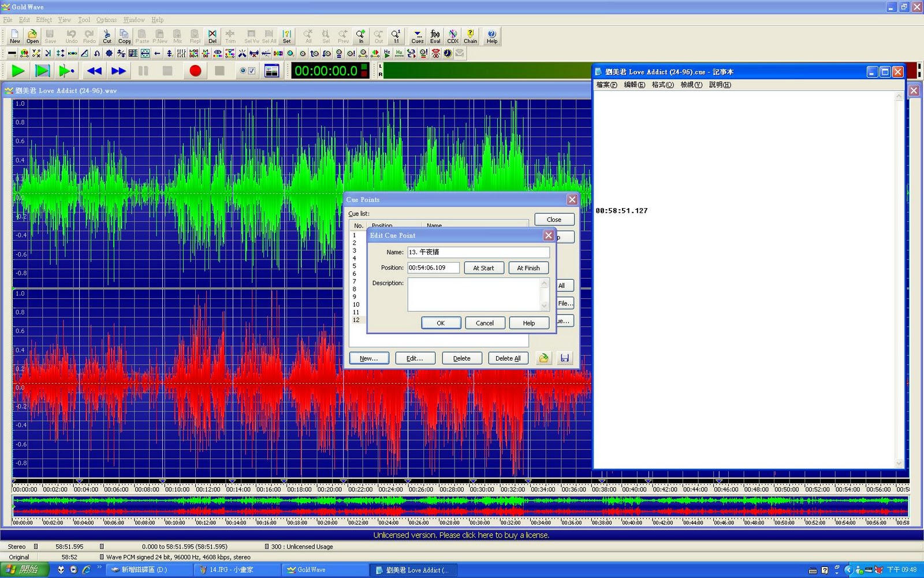Toggle the control properties checkbox icon
Image resolution: width=924 pixels, height=578 pixels.
point(248,71)
